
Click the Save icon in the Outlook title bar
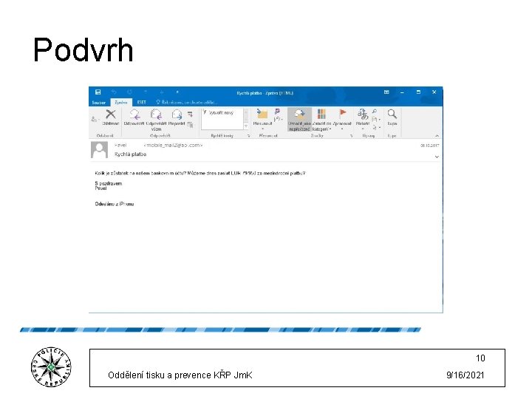click(x=98, y=92)
